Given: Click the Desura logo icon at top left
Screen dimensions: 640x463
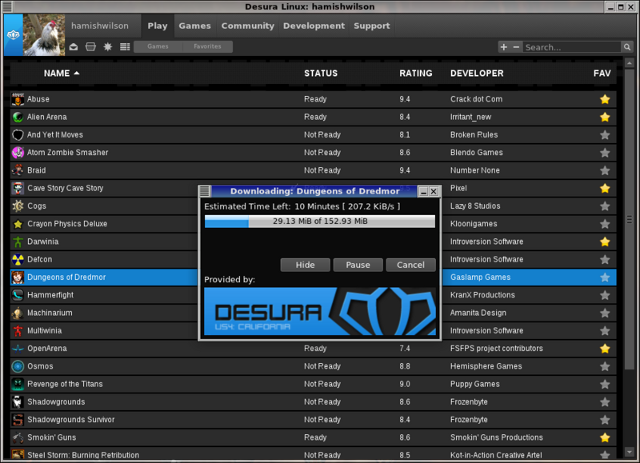Looking at the screenshot, I should [x=13, y=35].
